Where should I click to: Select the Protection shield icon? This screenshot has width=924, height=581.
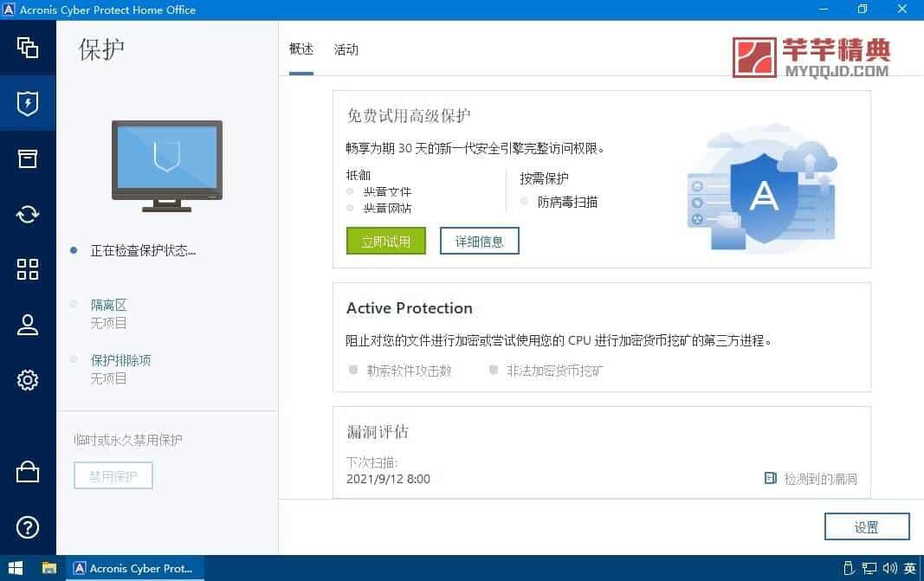[28, 103]
